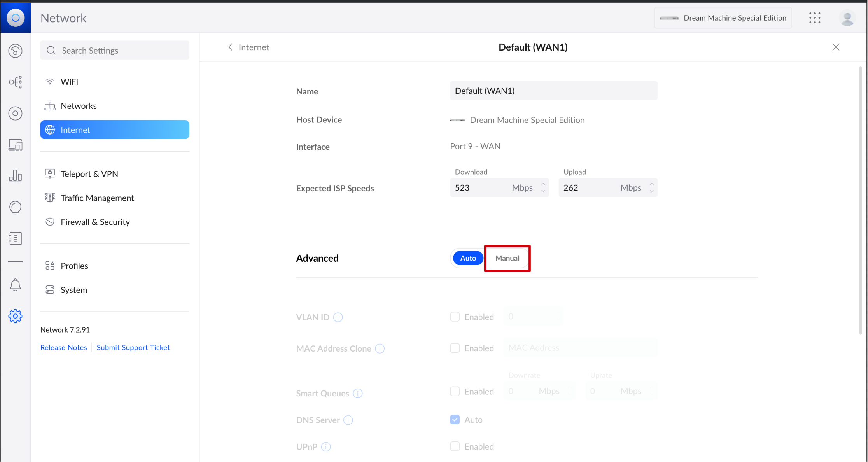Screen dimensions: 868x462
Task: Go back via Internet chevron
Action: [x=231, y=47]
